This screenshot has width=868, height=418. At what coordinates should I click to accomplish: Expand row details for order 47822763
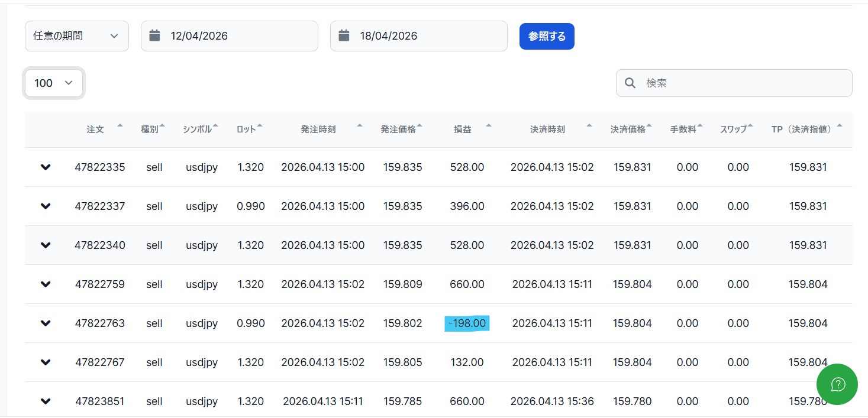tap(46, 323)
